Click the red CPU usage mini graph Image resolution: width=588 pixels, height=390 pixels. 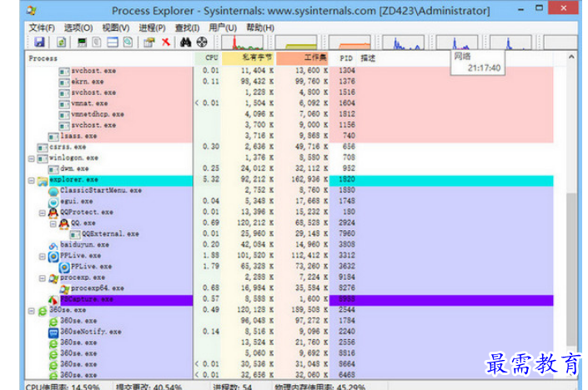(x=242, y=42)
